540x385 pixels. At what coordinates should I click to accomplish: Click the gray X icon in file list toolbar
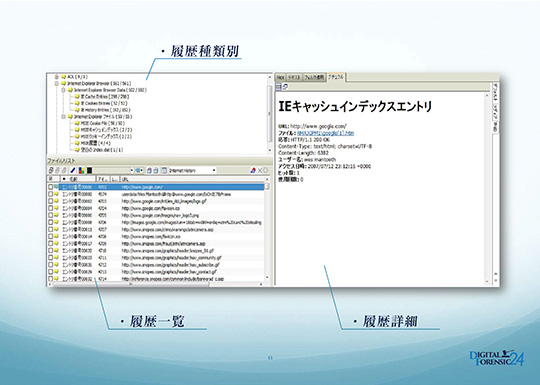(x=260, y=170)
